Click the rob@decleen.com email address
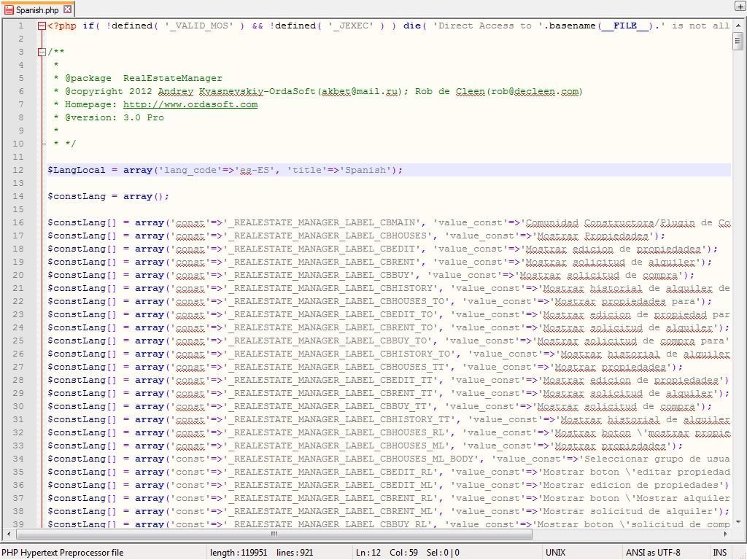Screen dimensions: 747x560 [x=535, y=91]
